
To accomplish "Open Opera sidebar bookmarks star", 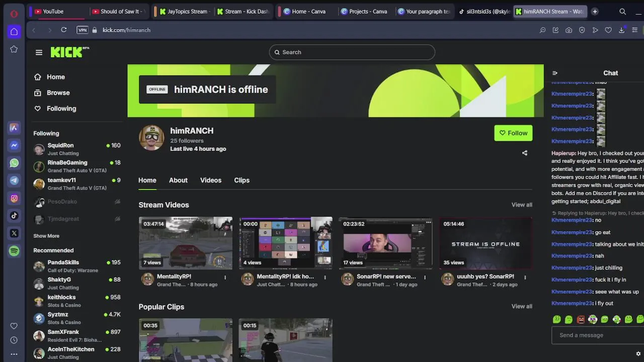I will coord(14,49).
